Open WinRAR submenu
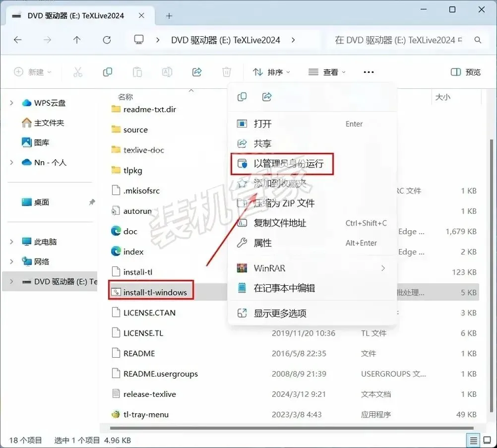 point(312,268)
